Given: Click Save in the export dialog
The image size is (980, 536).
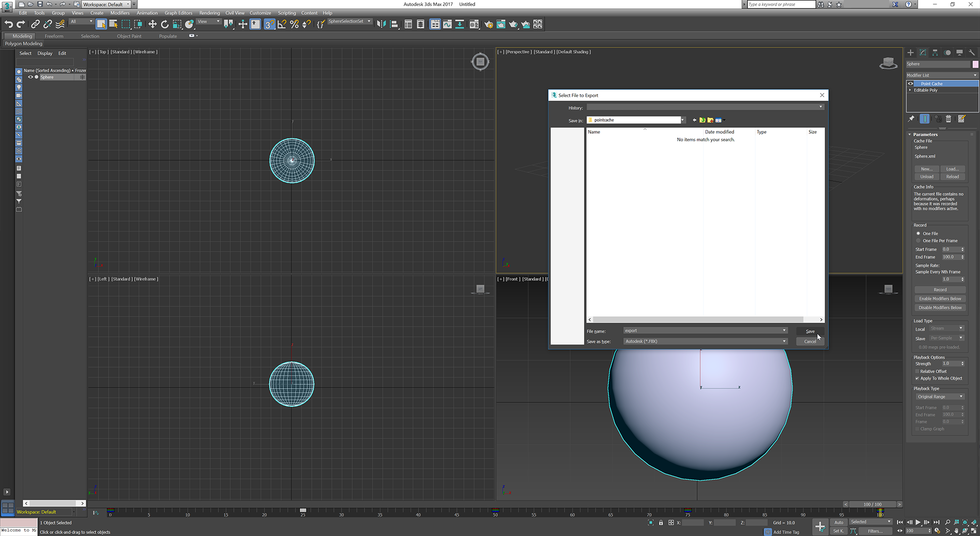Looking at the screenshot, I should 810,331.
